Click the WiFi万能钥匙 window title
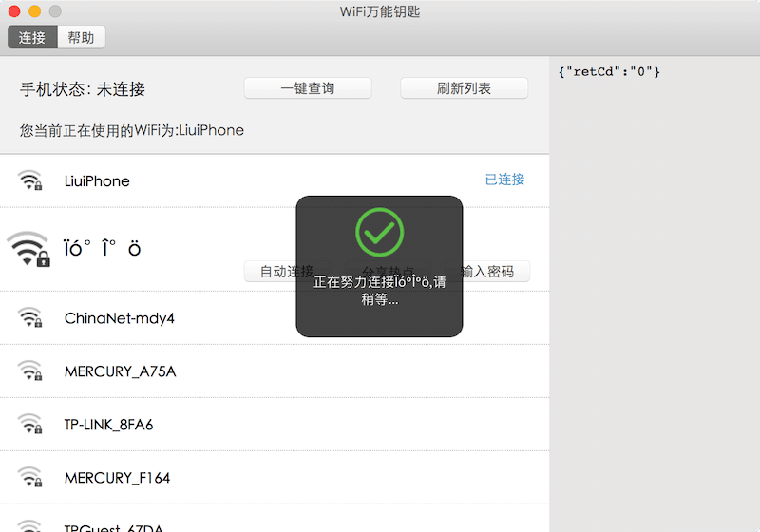 click(380, 11)
